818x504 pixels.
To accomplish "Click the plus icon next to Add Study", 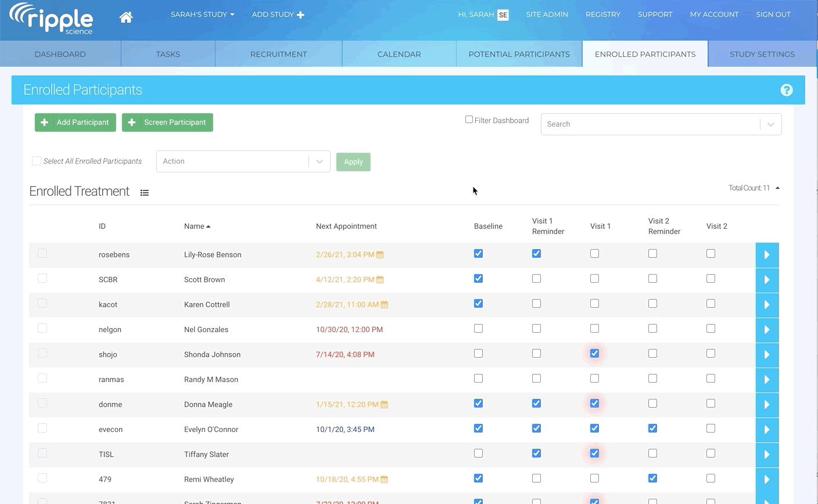I will point(300,15).
